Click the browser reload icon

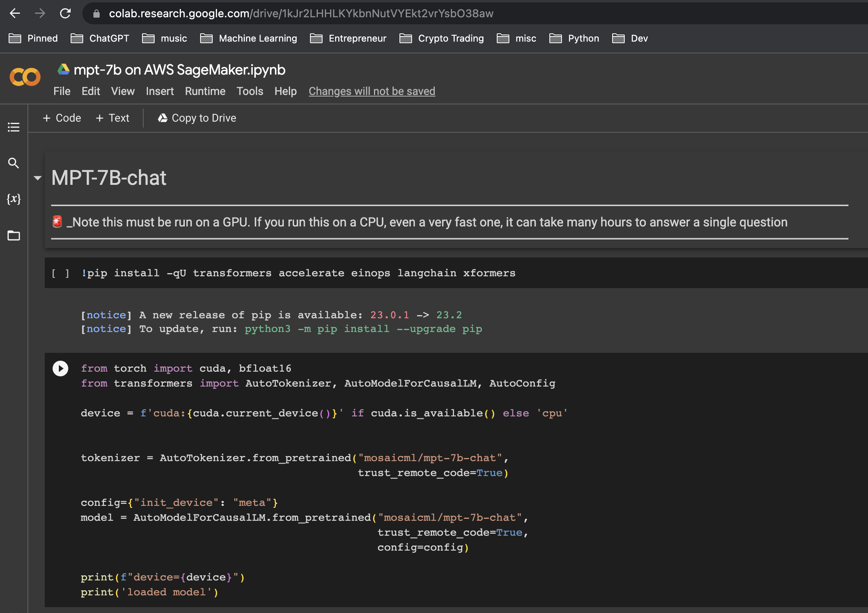(65, 14)
